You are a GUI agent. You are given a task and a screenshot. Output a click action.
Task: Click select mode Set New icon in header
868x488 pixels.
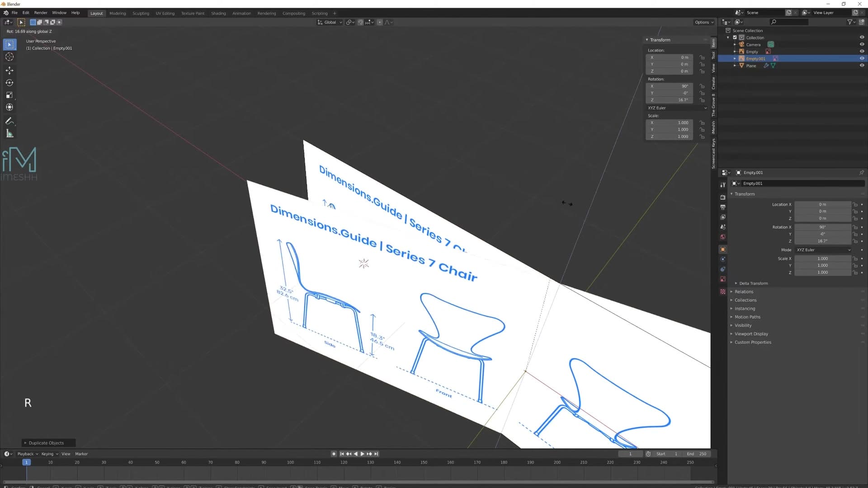(33, 22)
